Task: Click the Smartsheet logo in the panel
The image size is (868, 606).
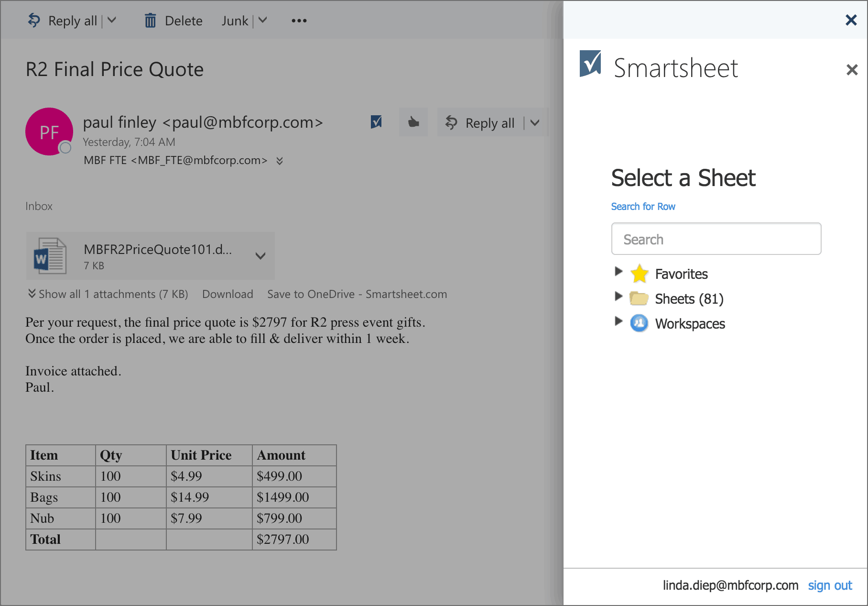Action: (x=590, y=64)
